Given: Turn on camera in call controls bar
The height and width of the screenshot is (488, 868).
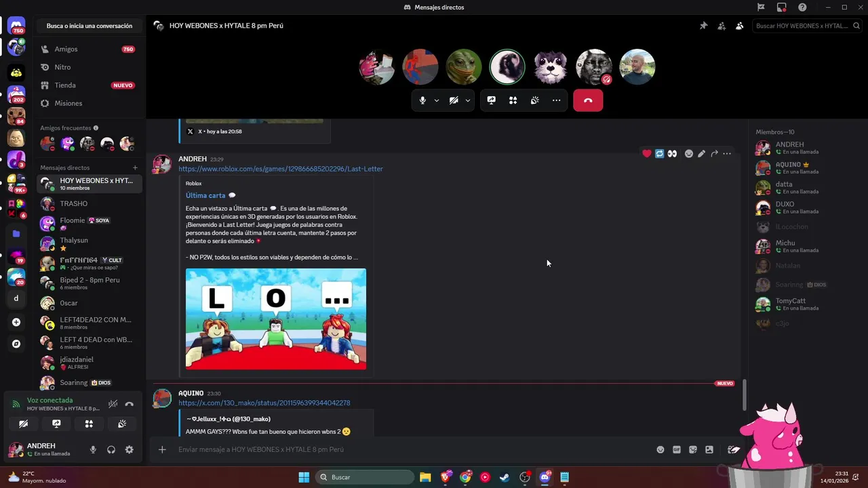Looking at the screenshot, I should (454, 100).
